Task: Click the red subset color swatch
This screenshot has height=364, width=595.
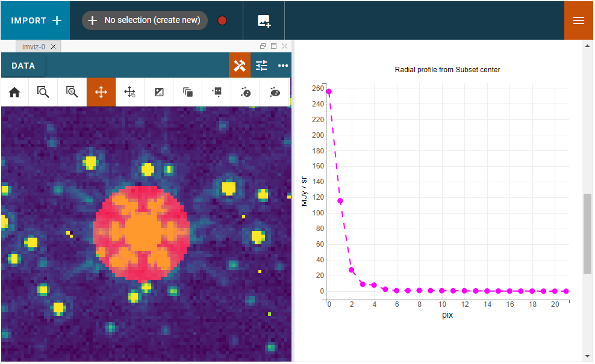Action: click(x=222, y=20)
